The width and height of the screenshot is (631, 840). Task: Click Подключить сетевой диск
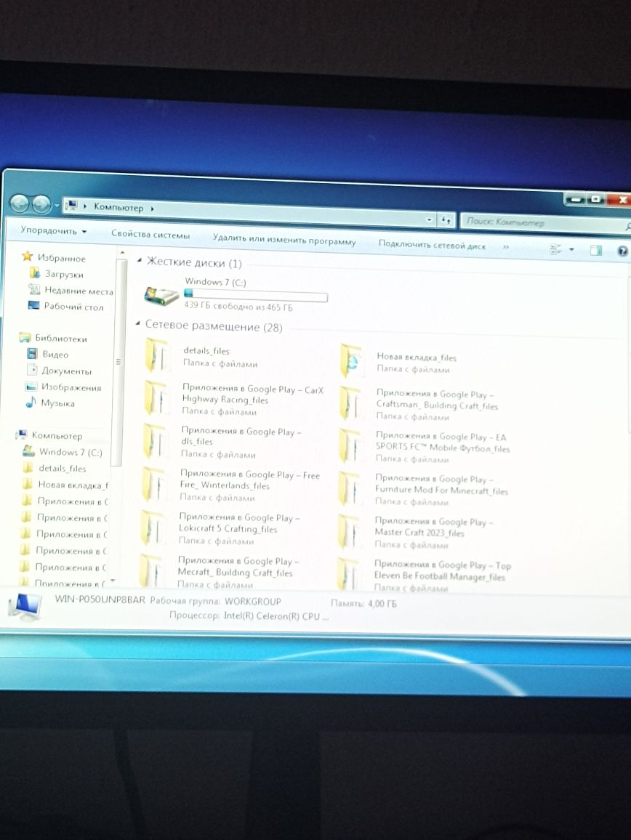[x=432, y=246]
